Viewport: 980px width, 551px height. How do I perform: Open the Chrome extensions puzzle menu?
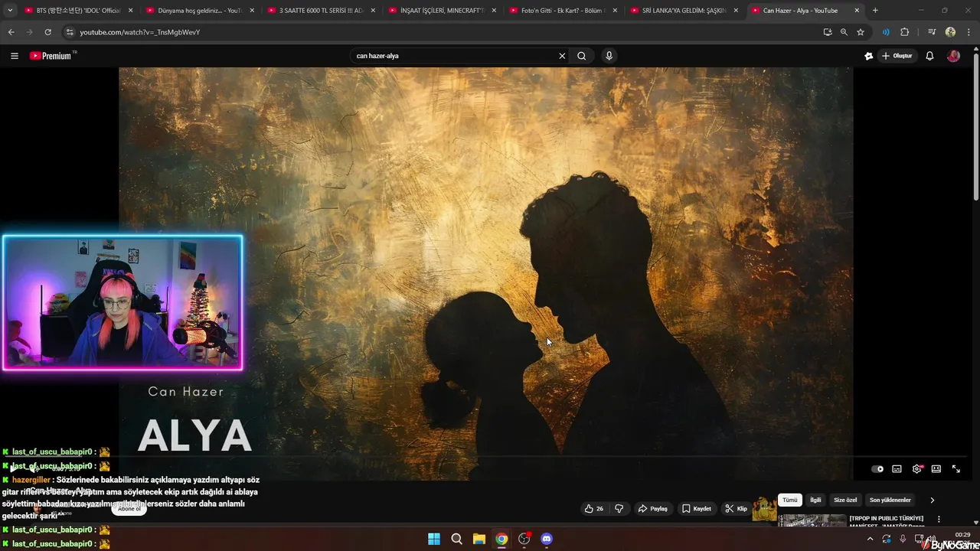904,32
